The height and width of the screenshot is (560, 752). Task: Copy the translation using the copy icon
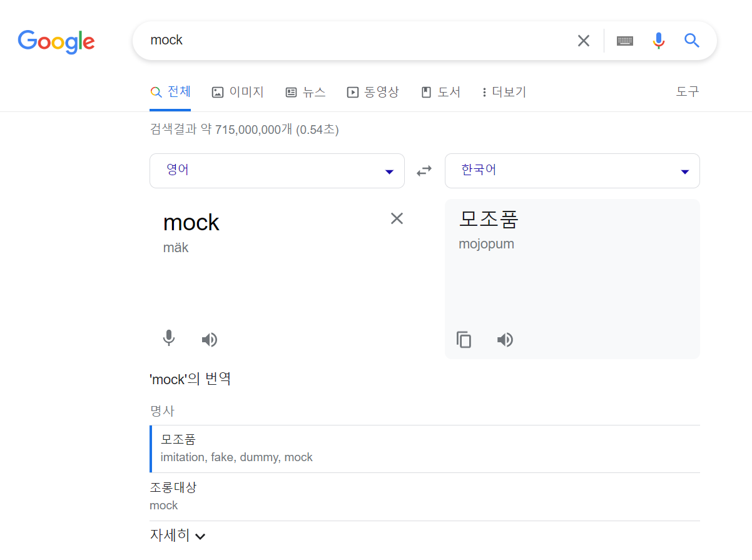[464, 339]
